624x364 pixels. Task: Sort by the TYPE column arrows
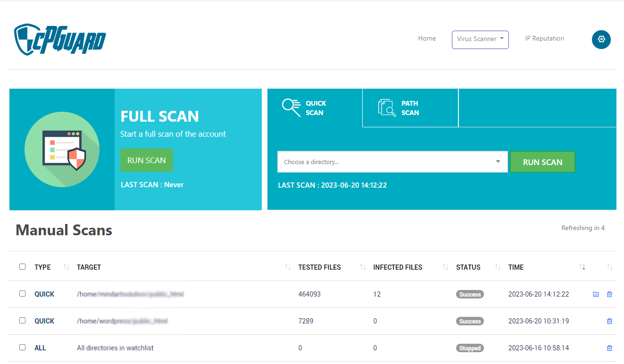pos(66,267)
